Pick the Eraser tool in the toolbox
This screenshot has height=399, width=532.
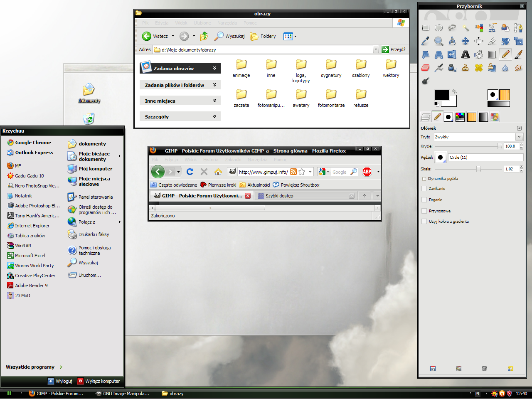[426, 68]
